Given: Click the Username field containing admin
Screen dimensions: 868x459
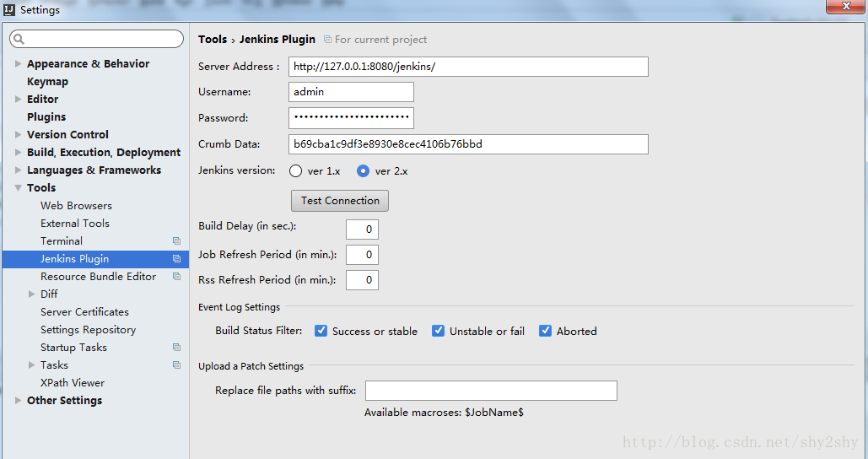Looking at the screenshot, I should click(351, 92).
